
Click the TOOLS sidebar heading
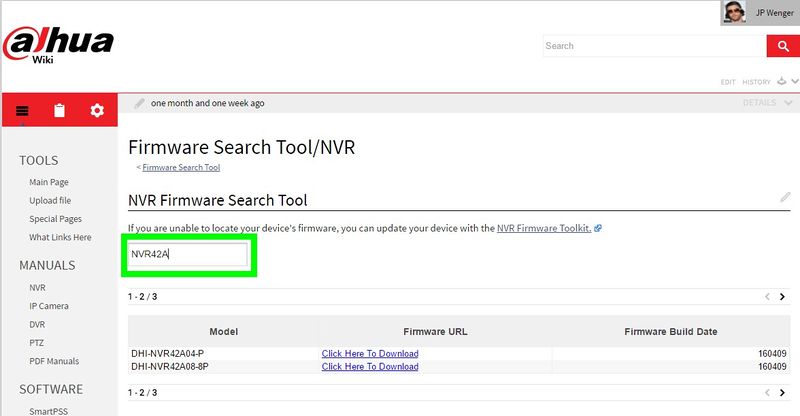point(39,160)
